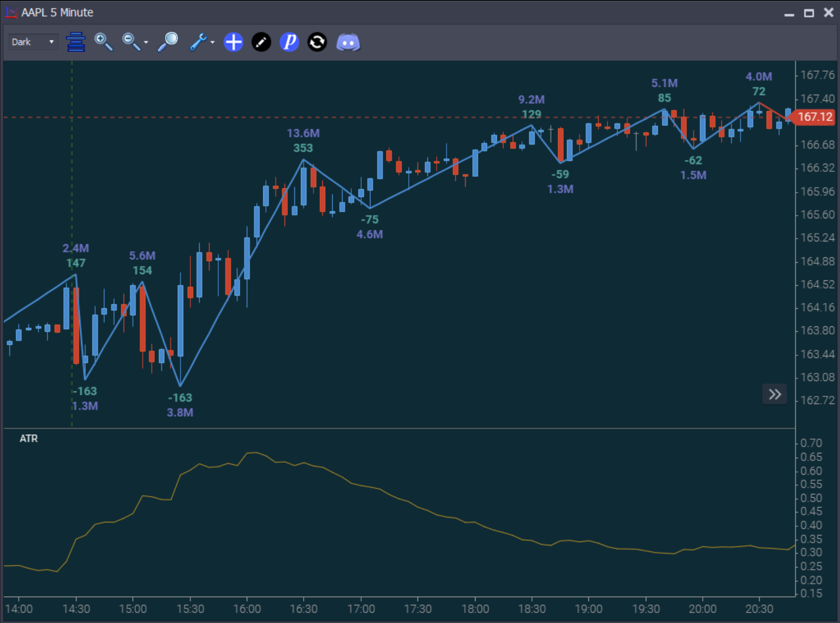Maximize the AAPL chart window
The width and height of the screenshot is (840, 623).
tap(809, 13)
